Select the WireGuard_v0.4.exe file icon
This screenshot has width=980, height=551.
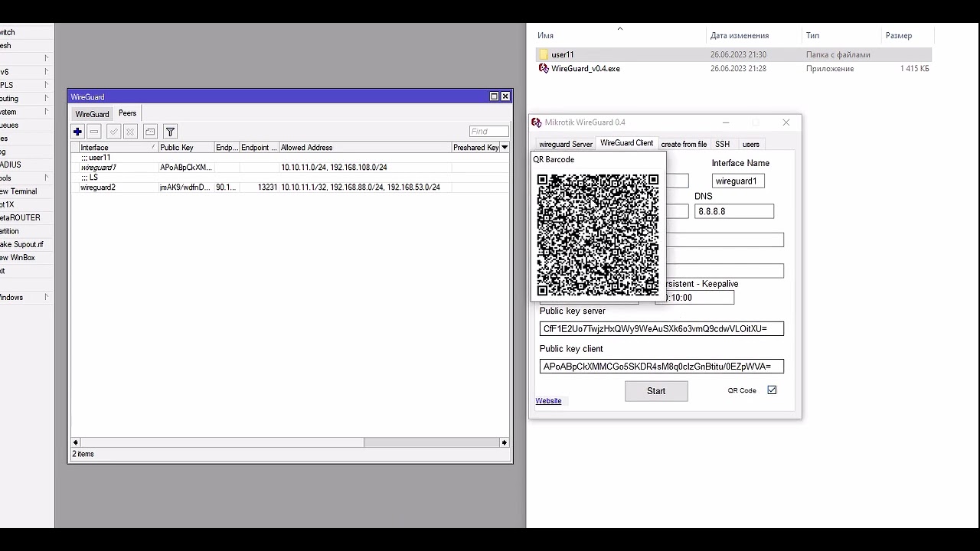544,68
